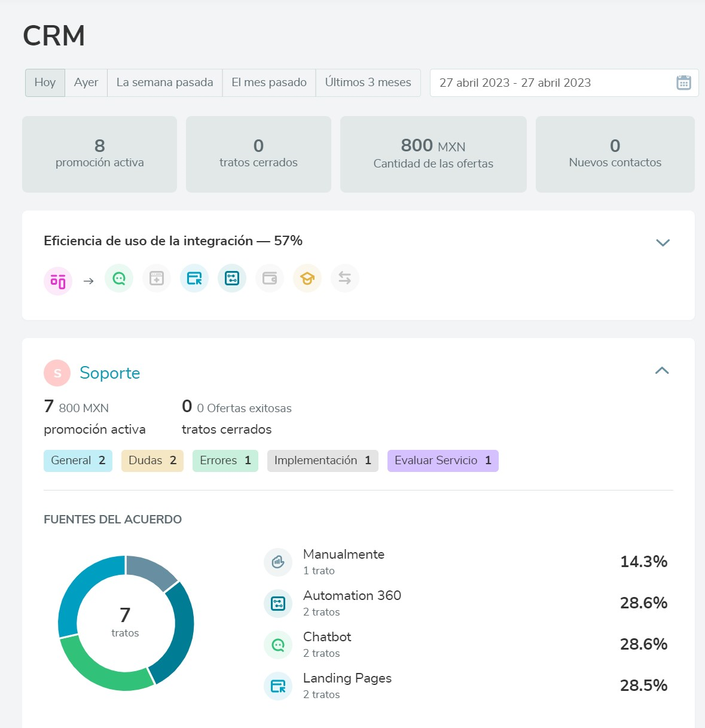Open the calendar date picker icon

(x=683, y=83)
